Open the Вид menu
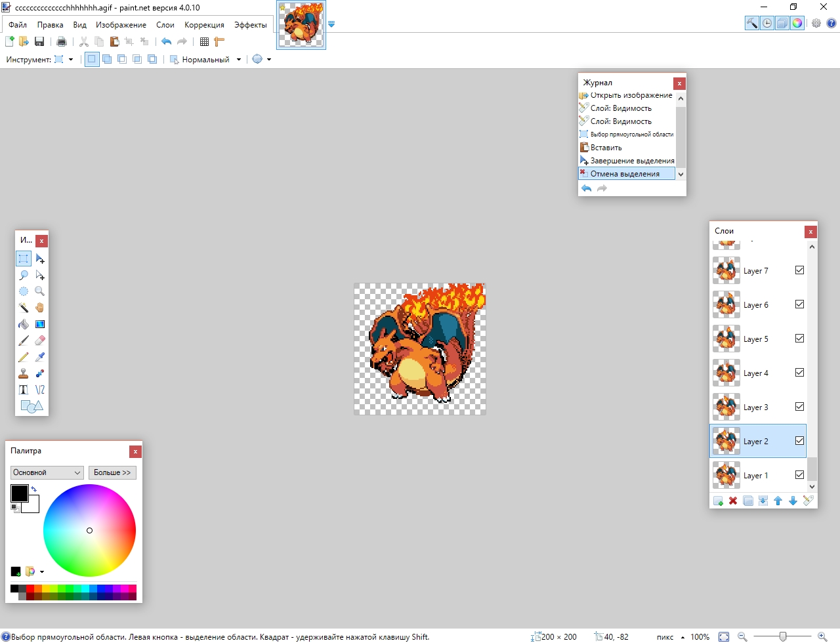The height and width of the screenshot is (643, 840). tap(79, 25)
